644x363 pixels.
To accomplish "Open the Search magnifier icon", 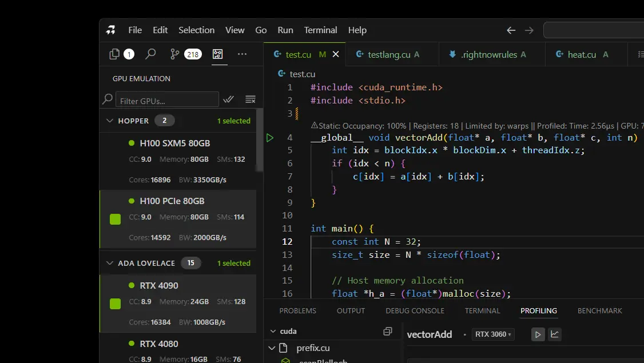I will [x=150, y=54].
